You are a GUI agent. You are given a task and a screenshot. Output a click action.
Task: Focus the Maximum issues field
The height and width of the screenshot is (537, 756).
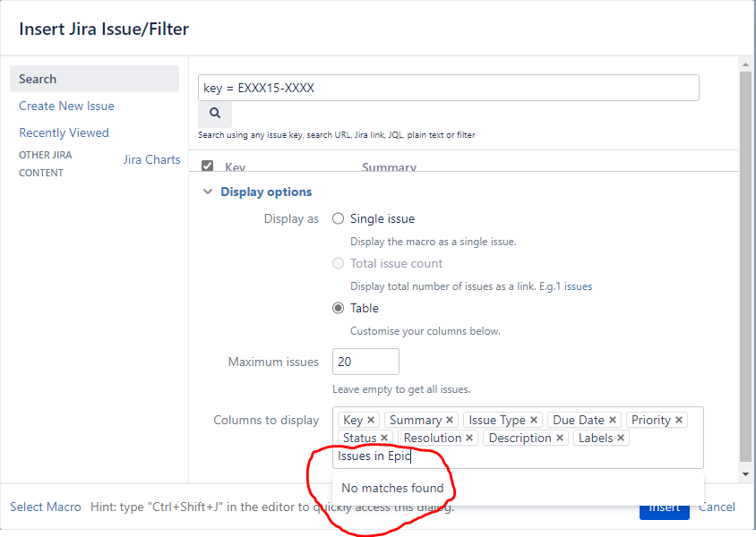tap(365, 362)
